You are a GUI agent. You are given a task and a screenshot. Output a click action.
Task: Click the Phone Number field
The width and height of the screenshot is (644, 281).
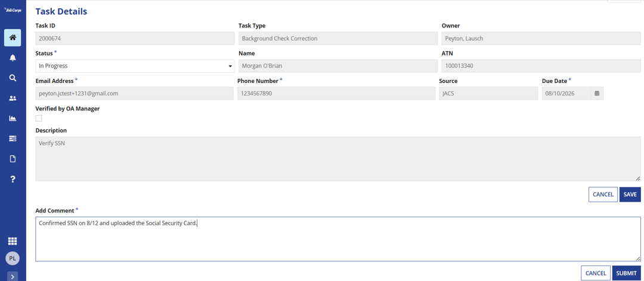click(x=336, y=93)
